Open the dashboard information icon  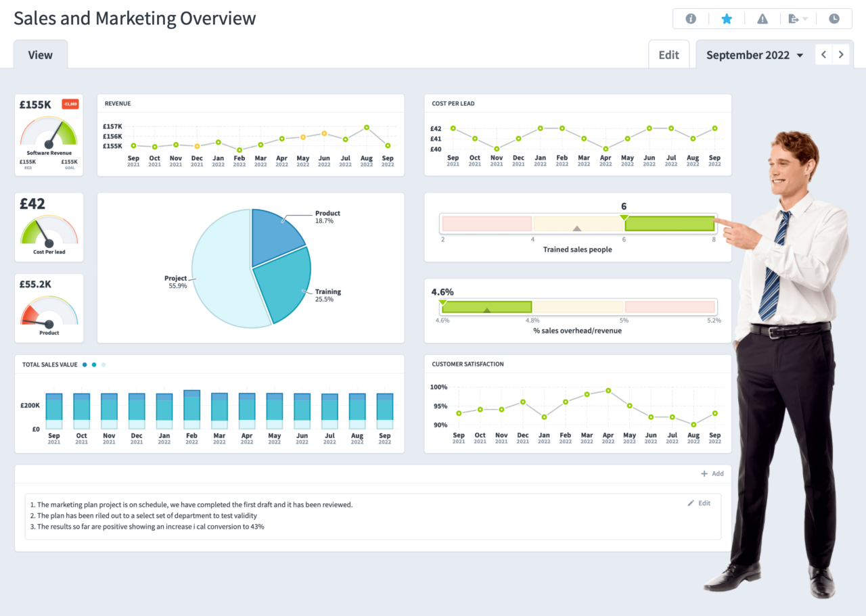click(x=691, y=18)
